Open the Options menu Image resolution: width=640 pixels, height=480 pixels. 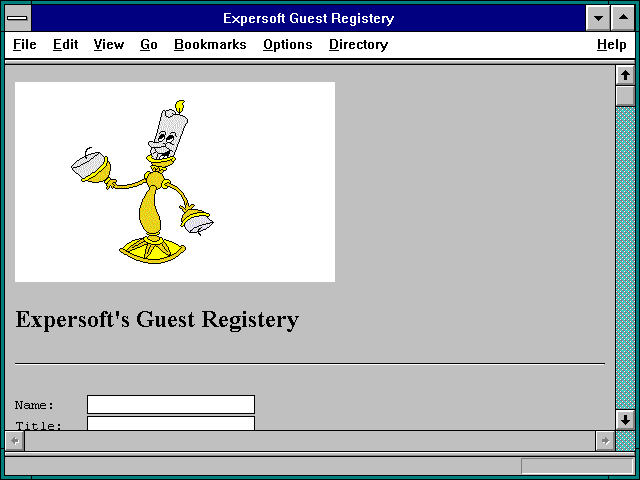[x=288, y=44]
